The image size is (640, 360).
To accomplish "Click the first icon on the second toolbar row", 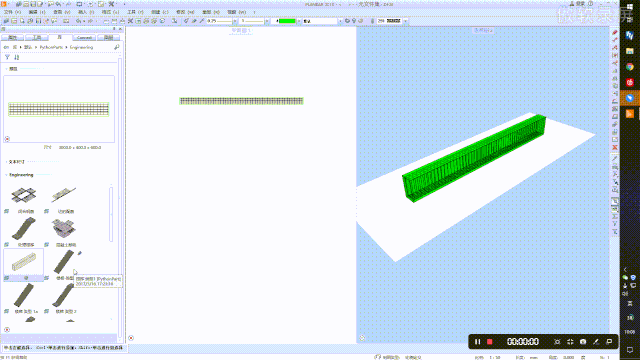I will (x=7, y=21).
